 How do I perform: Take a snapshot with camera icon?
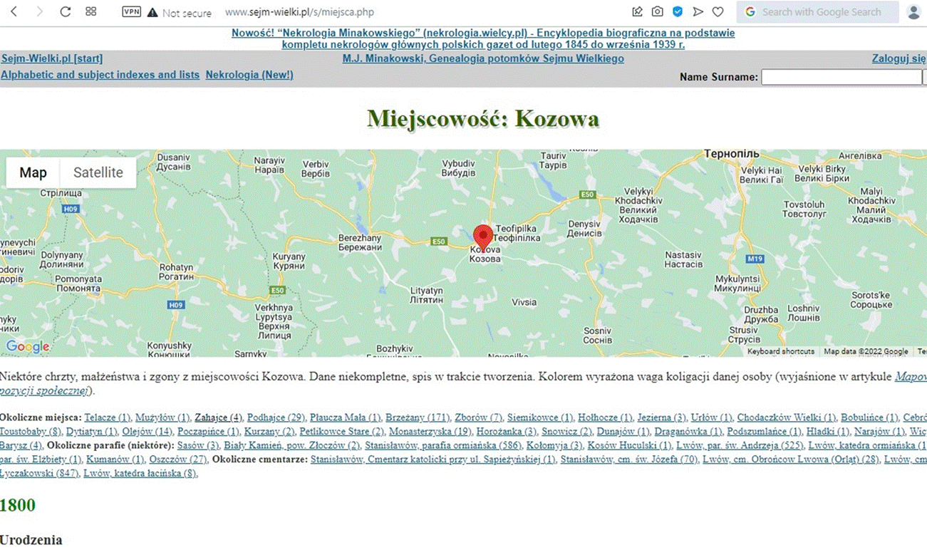pyautogui.click(x=658, y=11)
